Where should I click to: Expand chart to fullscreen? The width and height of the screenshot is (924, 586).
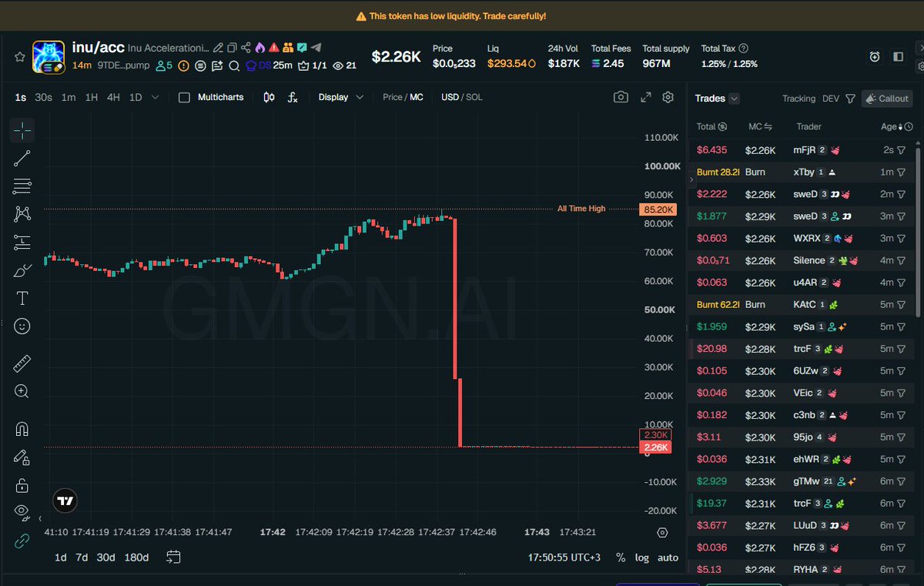645,97
